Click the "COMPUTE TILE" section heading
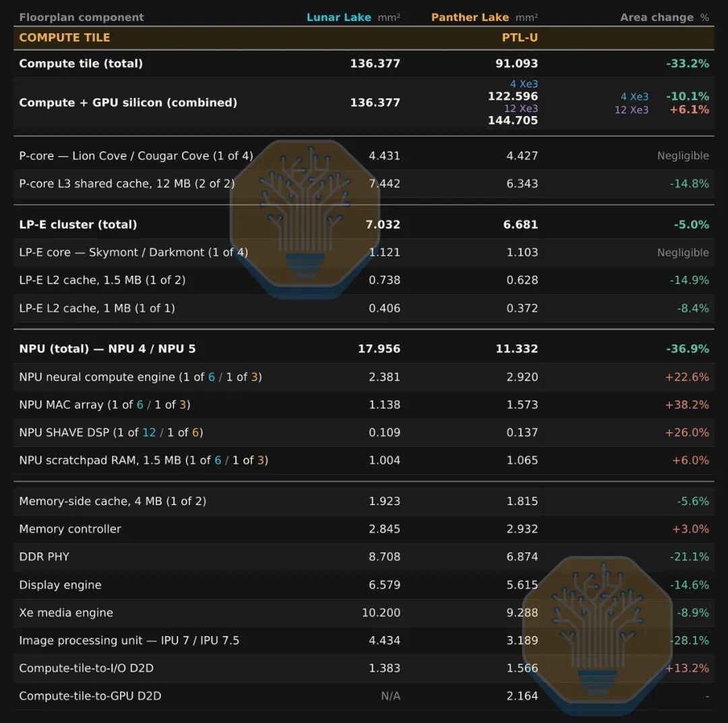728x723 pixels. pyautogui.click(x=65, y=38)
